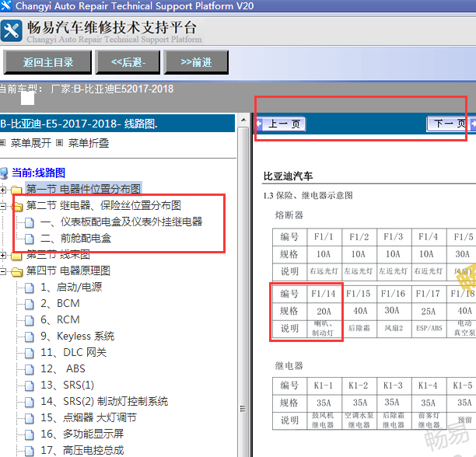
Task: Click document icon of 15、点烟器 大灯调节
Action: point(29,418)
